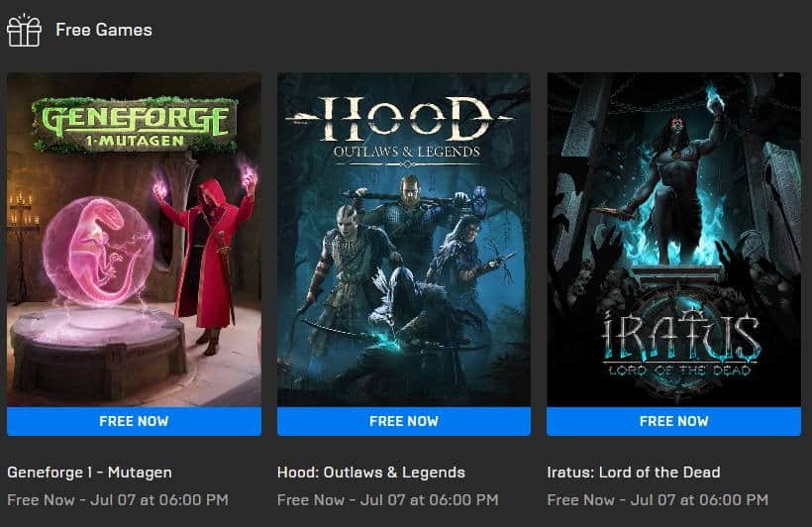Open the Iratus: Lord of the Dead title link

click(634, 473)
